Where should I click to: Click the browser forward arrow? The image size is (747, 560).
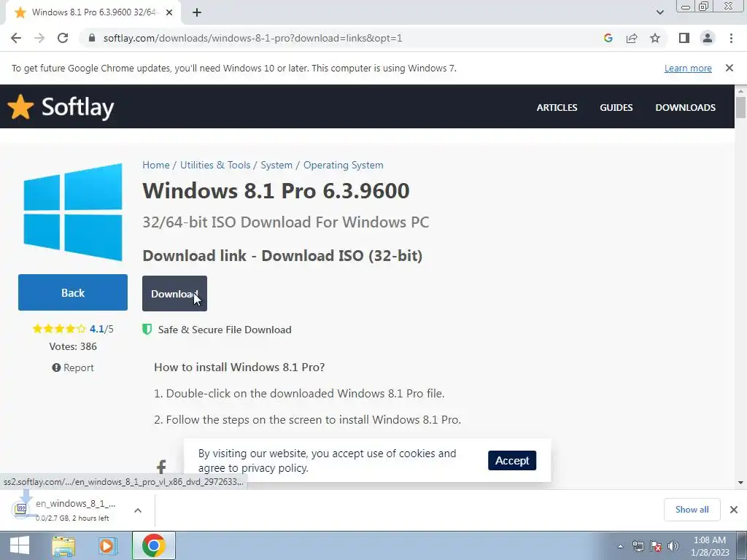point(39,38)
